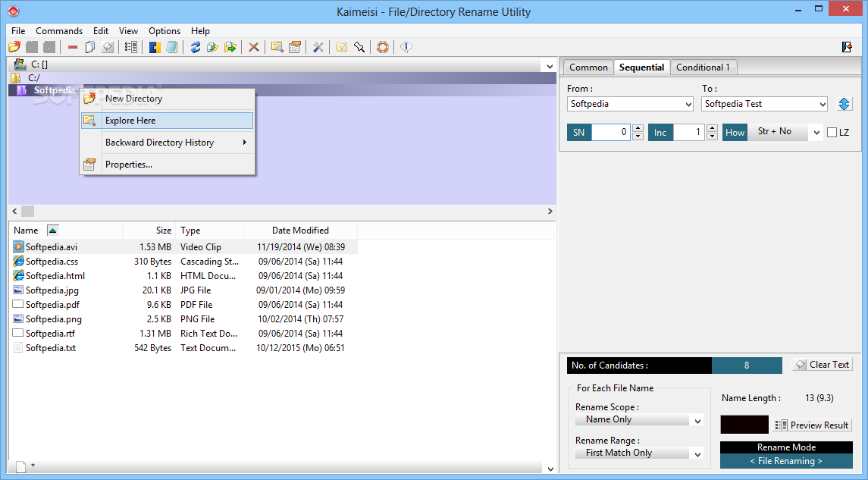Viewport: 868px width, 480px height.
Task: Switch to the Conditional 1 tab
Action: [703, 67]
